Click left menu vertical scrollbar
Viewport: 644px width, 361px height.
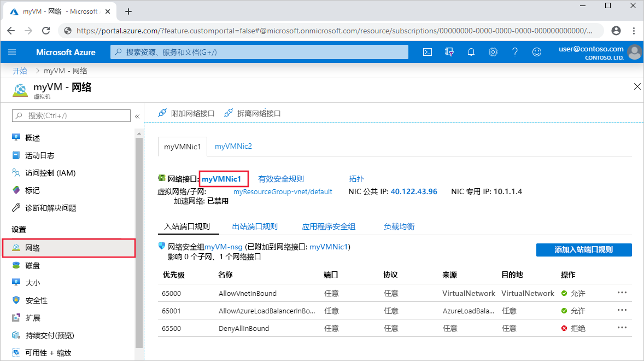point(139,242)
